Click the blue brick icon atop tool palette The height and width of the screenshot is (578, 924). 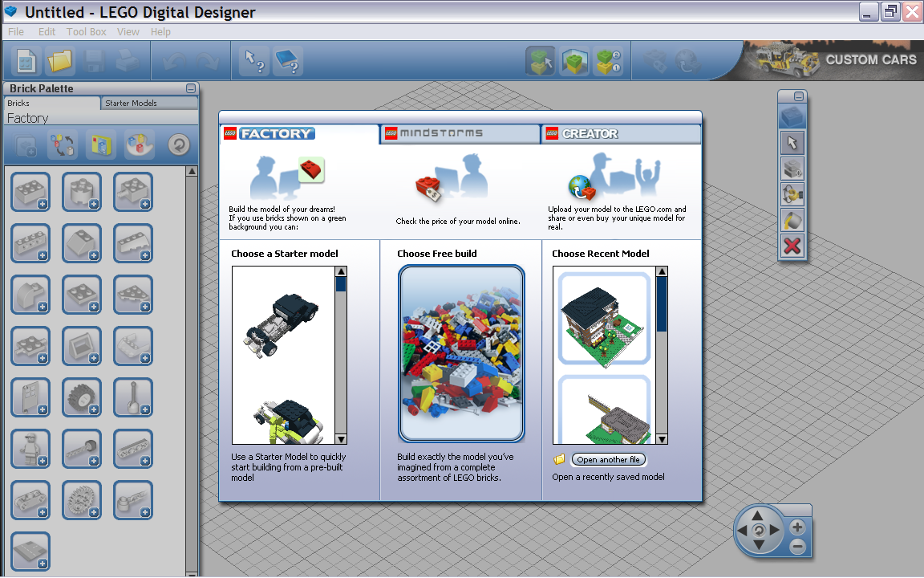(792, 116)
